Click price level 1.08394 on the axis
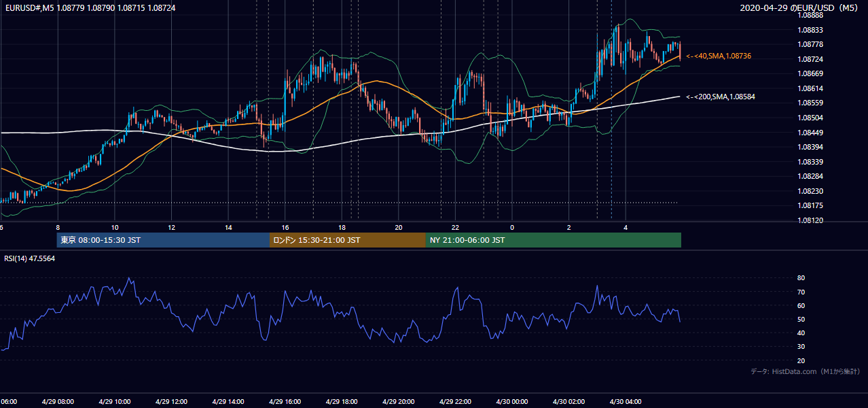The width and height of the screenshot is (868, 408). pos(810,147)
